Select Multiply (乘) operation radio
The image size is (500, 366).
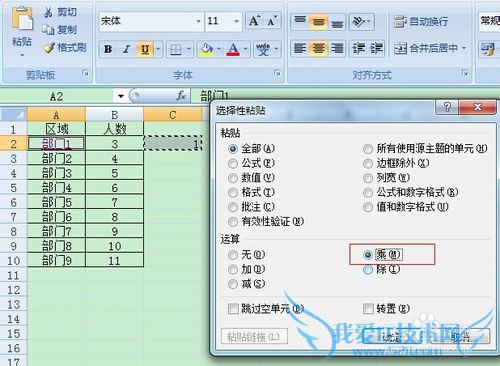pos(368,255)
